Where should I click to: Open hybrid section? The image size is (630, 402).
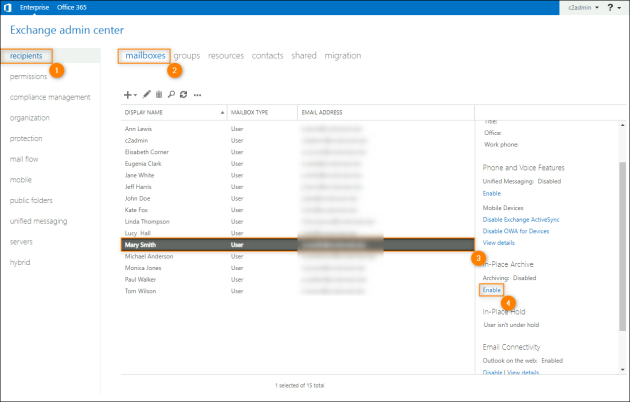click(x=20, y=262)
